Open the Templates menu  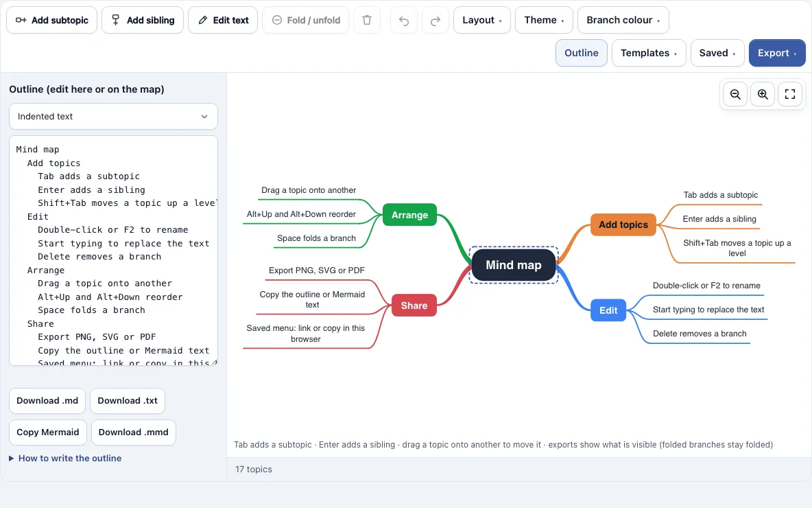[649, 53]
